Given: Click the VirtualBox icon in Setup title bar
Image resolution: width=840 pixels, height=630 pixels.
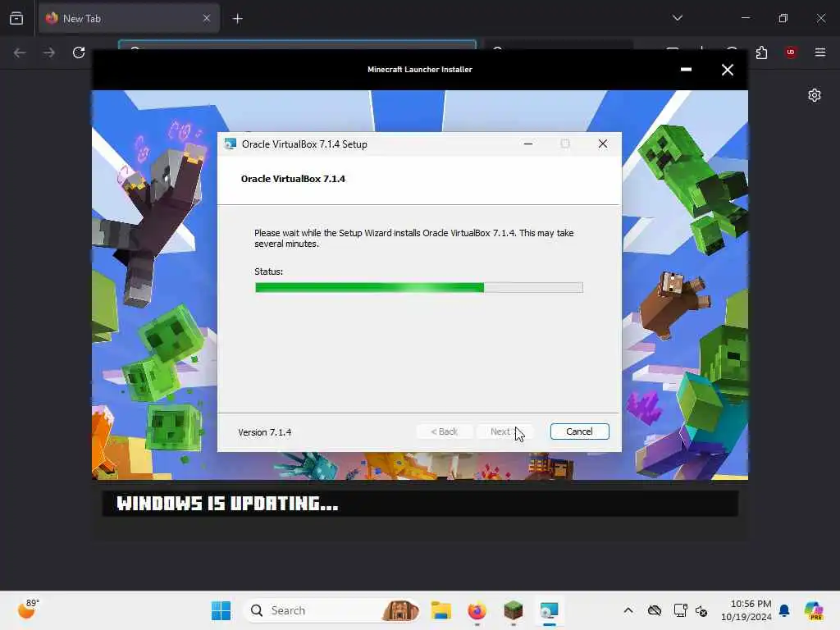Looking at the screenshot, I should point(231,144).
